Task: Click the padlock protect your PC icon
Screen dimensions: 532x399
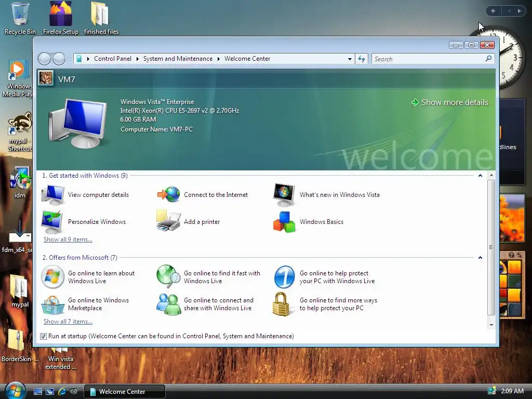Action: [281, 304]
